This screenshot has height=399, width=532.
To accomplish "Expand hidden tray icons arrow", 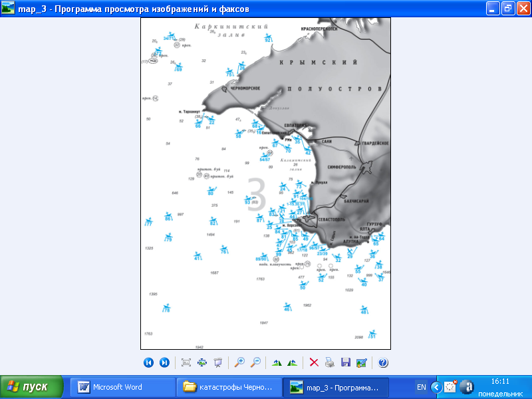I will (x=436, y=387).
